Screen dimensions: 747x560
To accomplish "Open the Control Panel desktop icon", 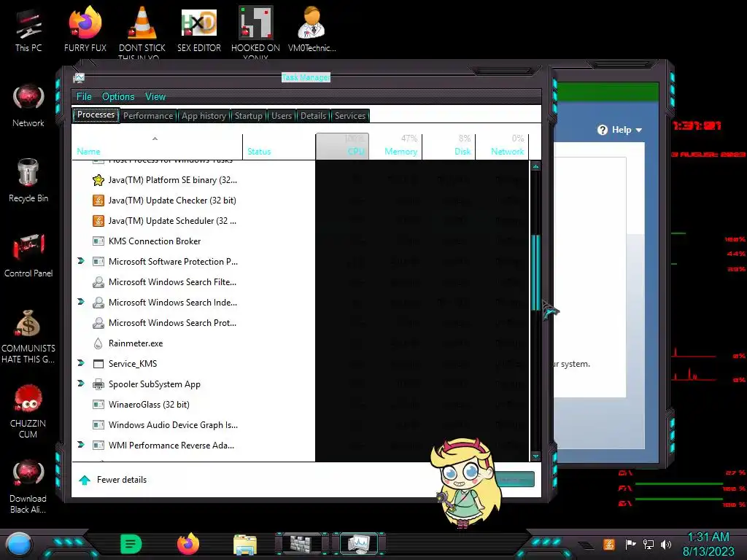I will (x=28, y=255).
